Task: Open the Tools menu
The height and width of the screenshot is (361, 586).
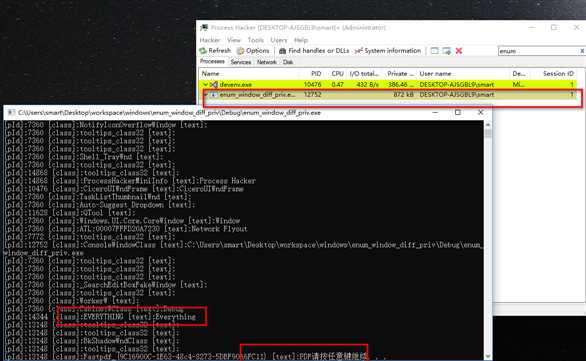Action: pyautogui.click(x=256, y=40)
